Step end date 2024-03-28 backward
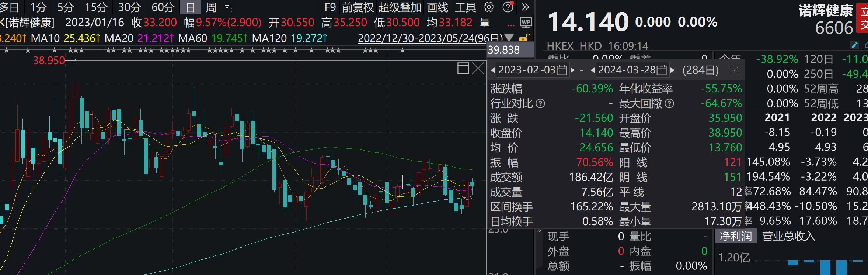Screen dimensions: 868x275 [x=593, y=70]
